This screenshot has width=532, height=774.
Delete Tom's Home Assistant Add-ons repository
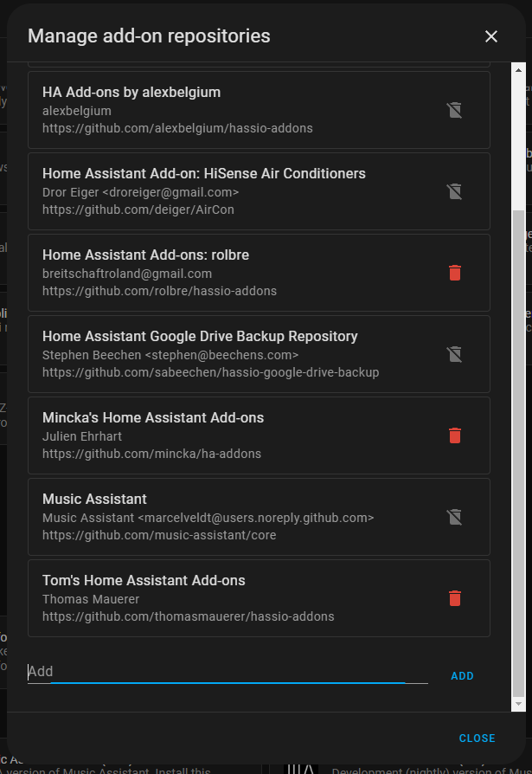pos(455,598)
